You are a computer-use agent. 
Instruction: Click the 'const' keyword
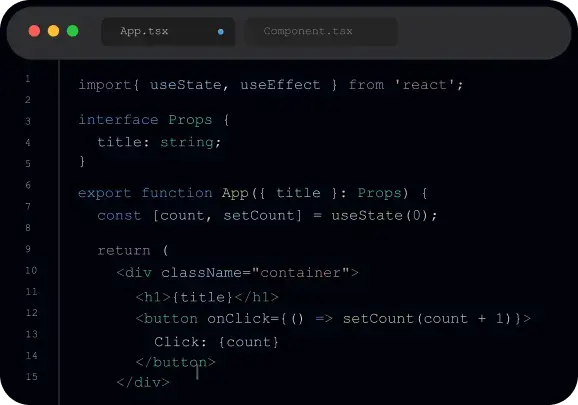(119, 216)
